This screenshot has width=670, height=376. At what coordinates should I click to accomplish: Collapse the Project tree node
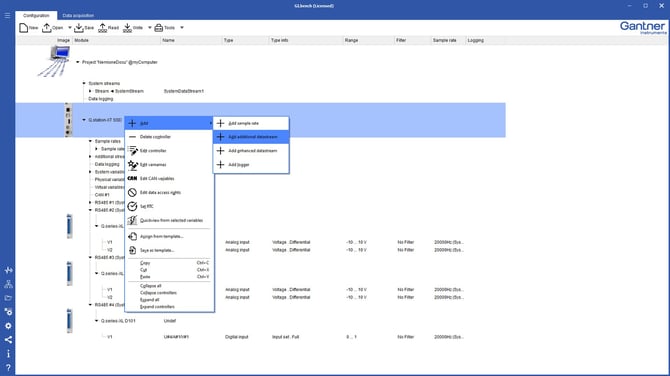(x=78, y=62)
